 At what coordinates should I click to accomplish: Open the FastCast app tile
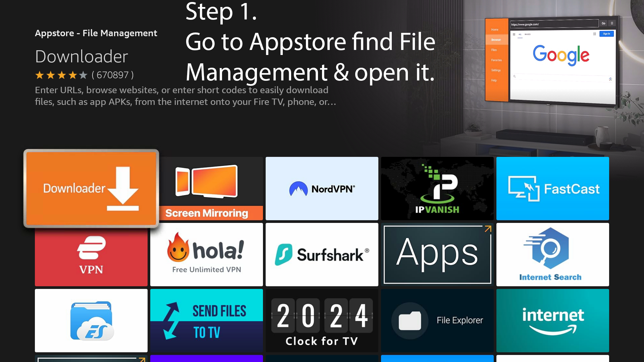(552, 188)
